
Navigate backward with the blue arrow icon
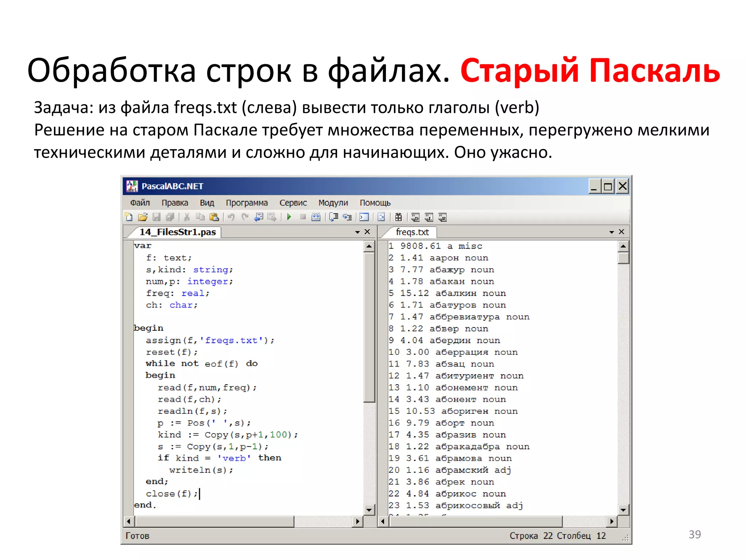[259, 217]
